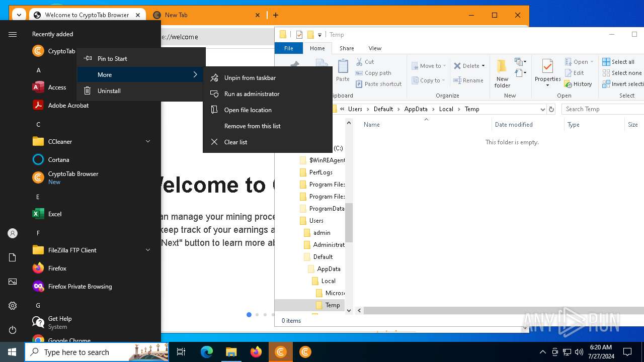Click the AppData breadcrumb in address bar
Image resolution: width=644 pixels, height=362 pixels.
416,109
